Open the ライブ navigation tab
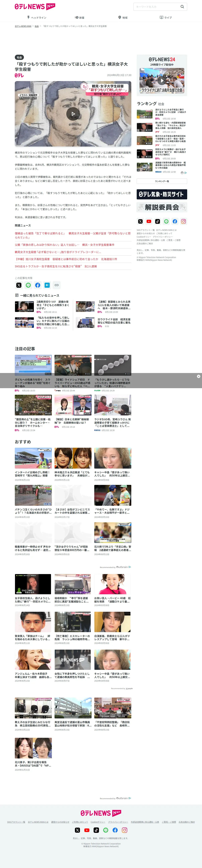Screen dimensions: 202x868 tap(166, 17)
